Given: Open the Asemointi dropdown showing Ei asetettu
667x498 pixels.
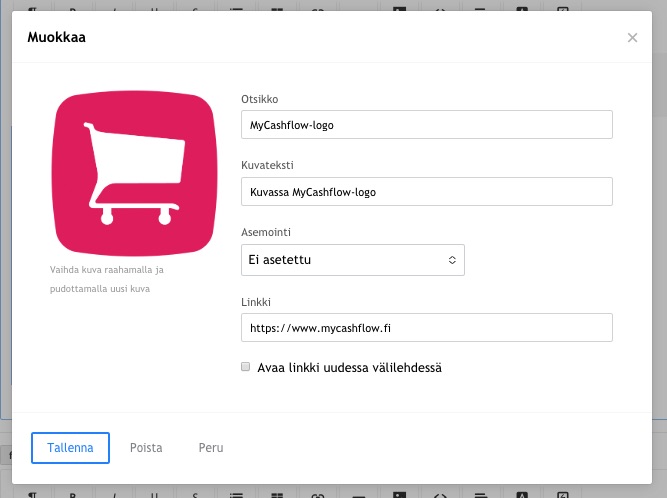Looking at the screenshot, I should [x=353, y=260].
